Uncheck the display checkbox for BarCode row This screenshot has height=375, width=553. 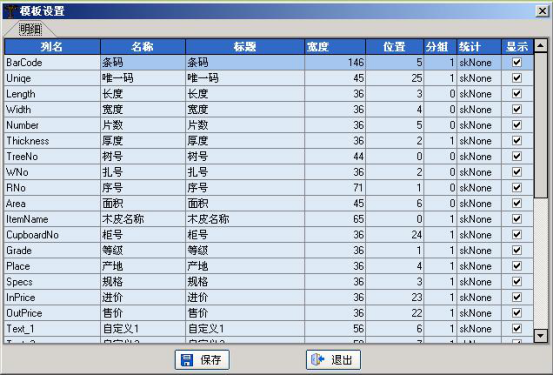pyautogui.click(x=517, y=62)
